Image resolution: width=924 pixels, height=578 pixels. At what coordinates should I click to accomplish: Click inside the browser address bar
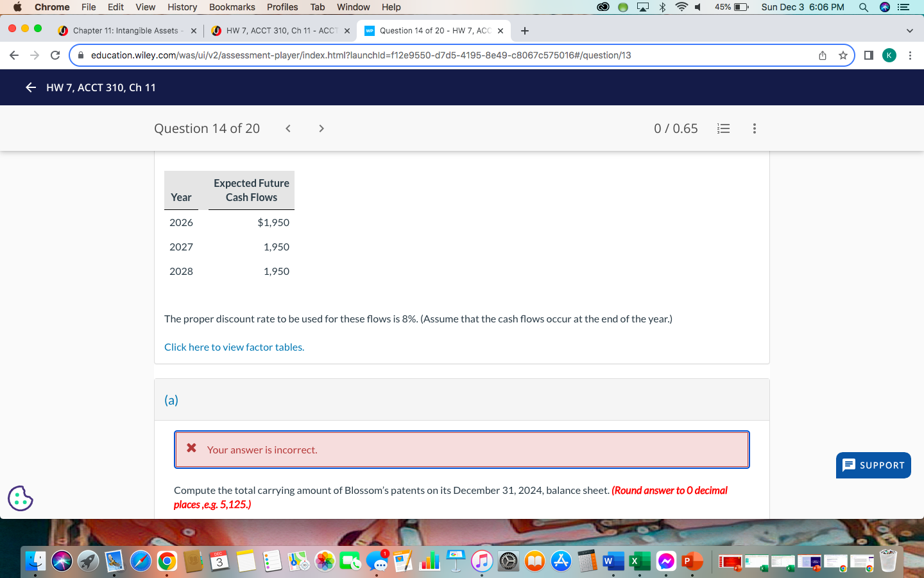click(449, 55)
